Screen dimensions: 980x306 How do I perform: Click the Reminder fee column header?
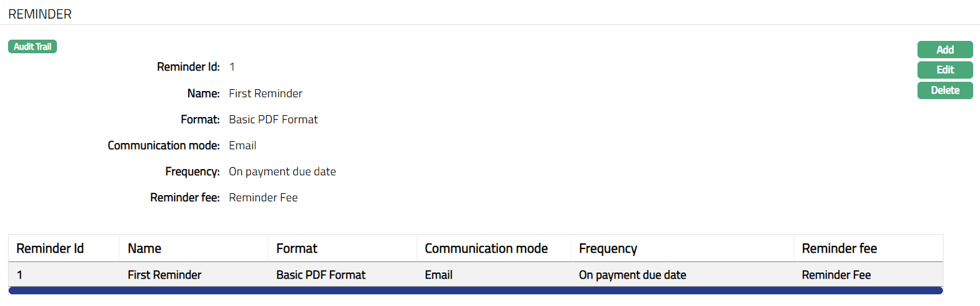click(x=839, y=248)
